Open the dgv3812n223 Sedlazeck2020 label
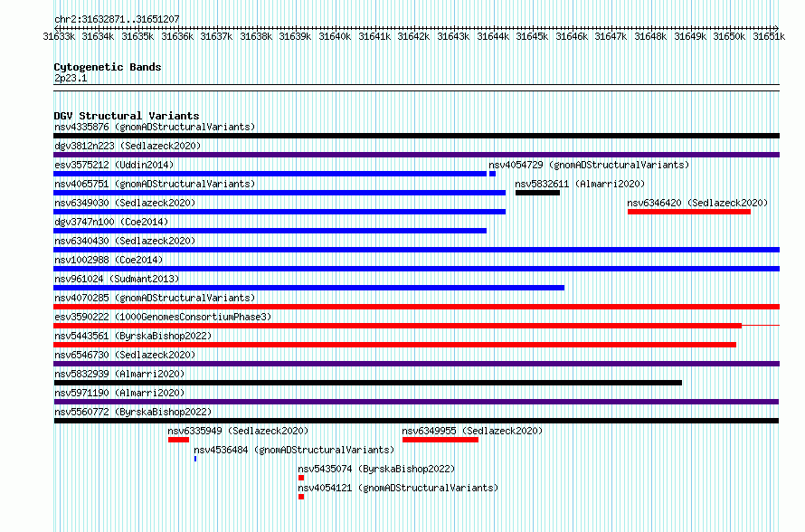This screenshot has width=805, height=532. [128, 146]
